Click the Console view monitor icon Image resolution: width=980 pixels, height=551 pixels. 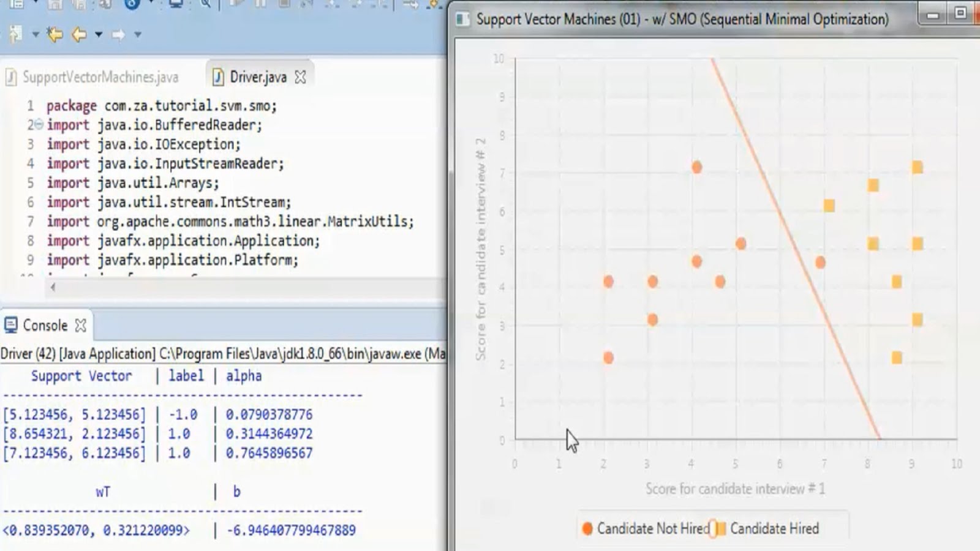point(11,325)
